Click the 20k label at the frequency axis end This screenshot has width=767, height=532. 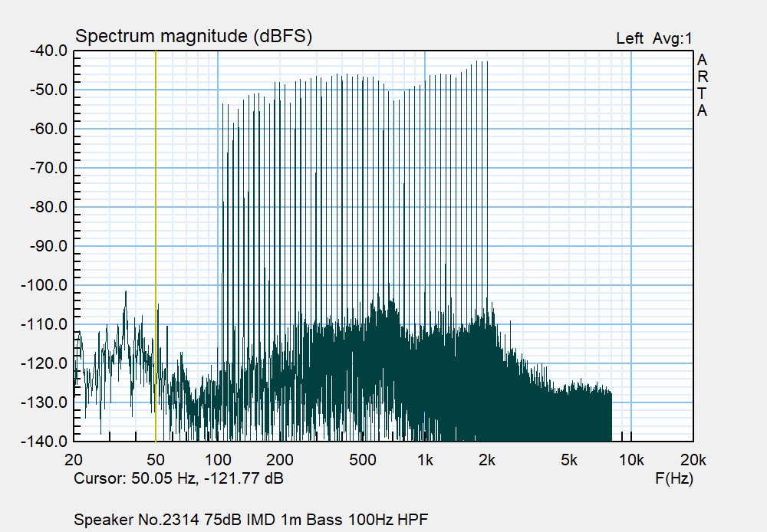[x=693, y=460]
